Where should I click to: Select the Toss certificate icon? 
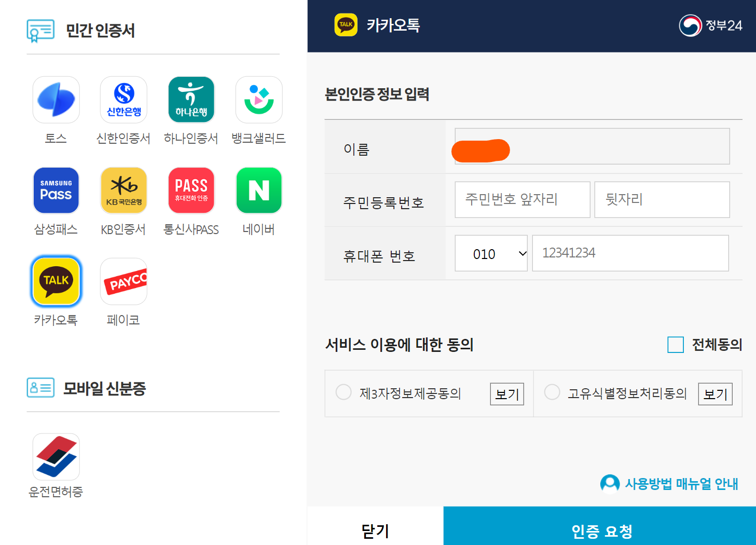coord(56,100)
